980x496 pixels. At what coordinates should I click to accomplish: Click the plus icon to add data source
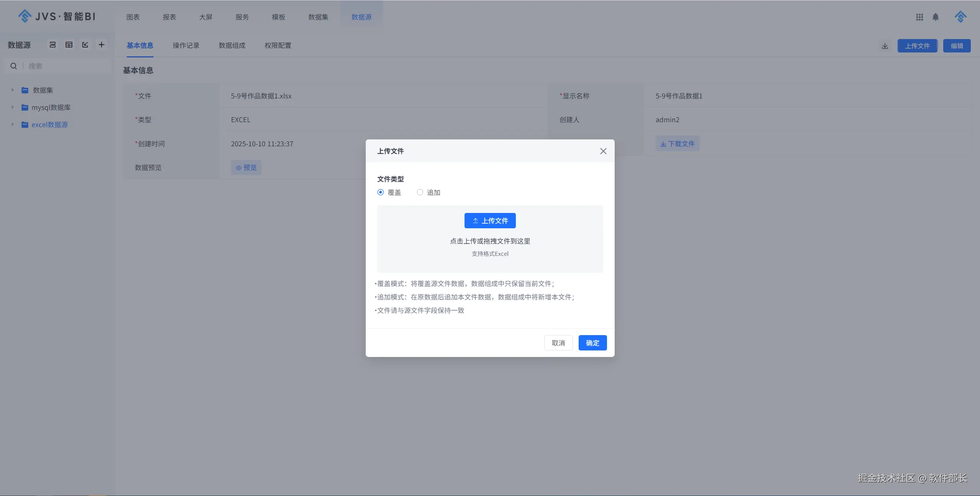coord(101,45)
